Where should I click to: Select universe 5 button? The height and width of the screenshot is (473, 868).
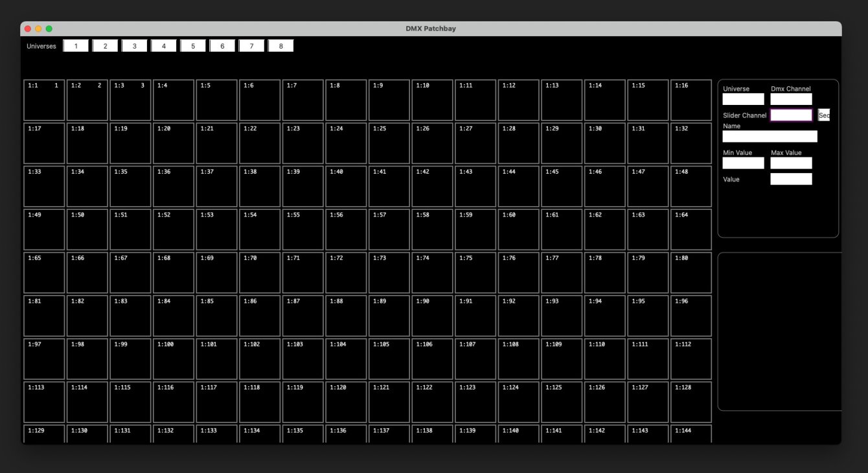click(193, 46)
